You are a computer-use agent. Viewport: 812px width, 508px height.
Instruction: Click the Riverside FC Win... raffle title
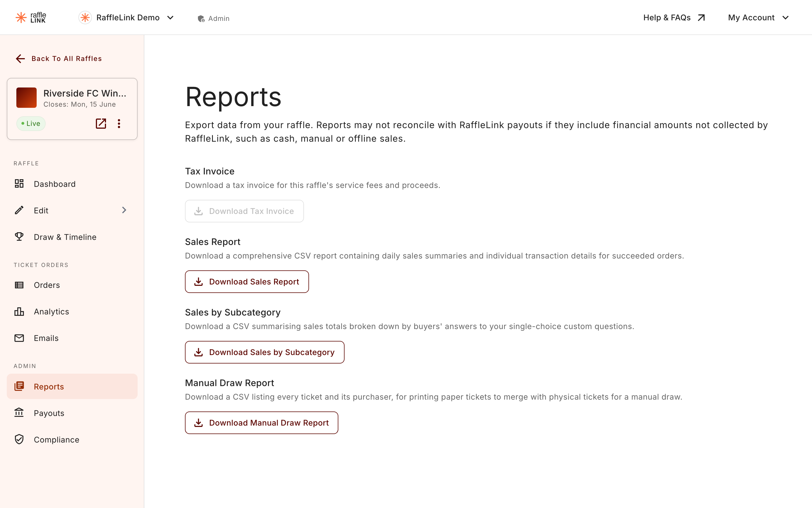point(85,93)
